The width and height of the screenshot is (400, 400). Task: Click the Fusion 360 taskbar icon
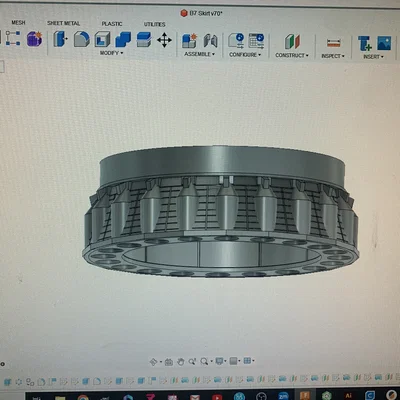305,396
